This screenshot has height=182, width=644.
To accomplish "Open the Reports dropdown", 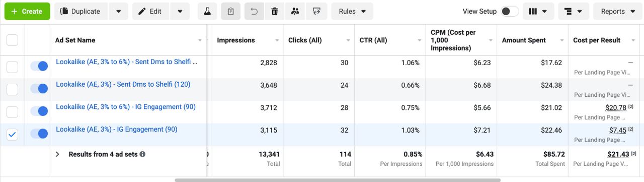I will [618, 11].
